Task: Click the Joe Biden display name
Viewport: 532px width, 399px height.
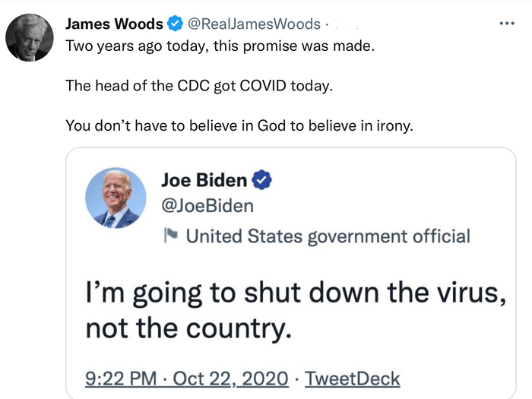Action: tap(204, 180)
